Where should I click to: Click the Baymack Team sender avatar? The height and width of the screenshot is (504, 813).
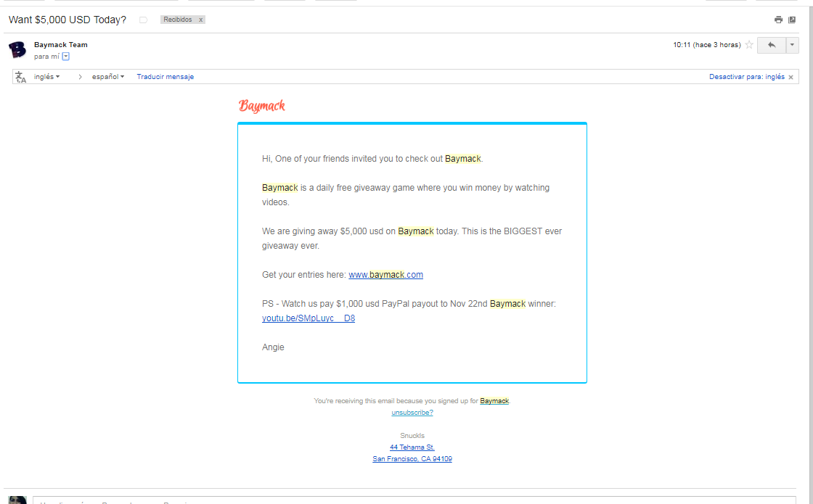tap(17, 50)
